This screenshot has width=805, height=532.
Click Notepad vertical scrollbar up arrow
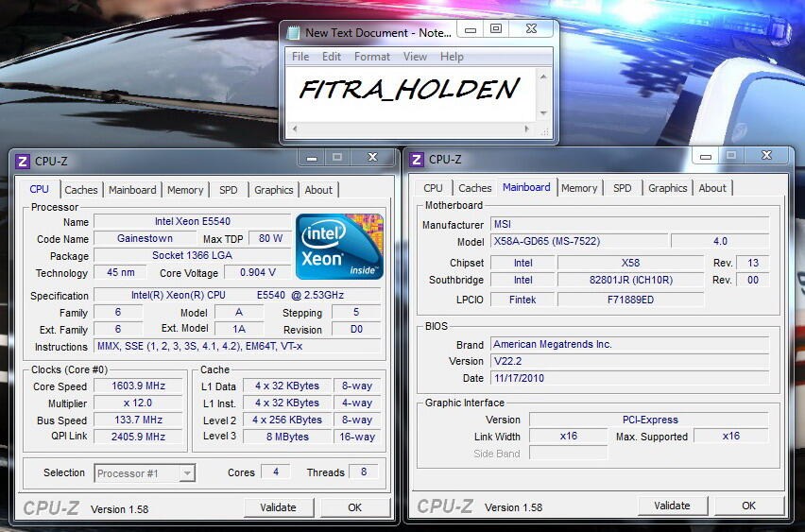tap(543, 76)
